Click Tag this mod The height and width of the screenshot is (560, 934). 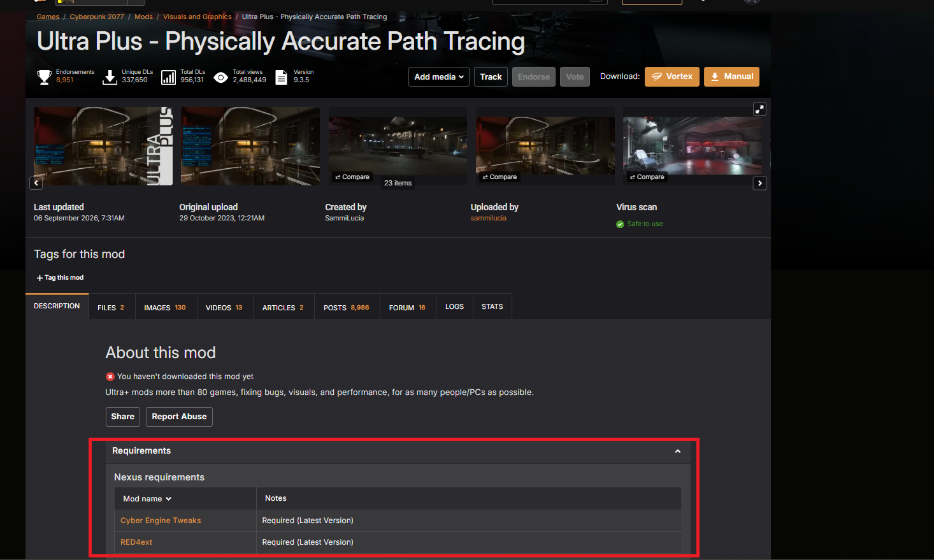coord(61,278)
